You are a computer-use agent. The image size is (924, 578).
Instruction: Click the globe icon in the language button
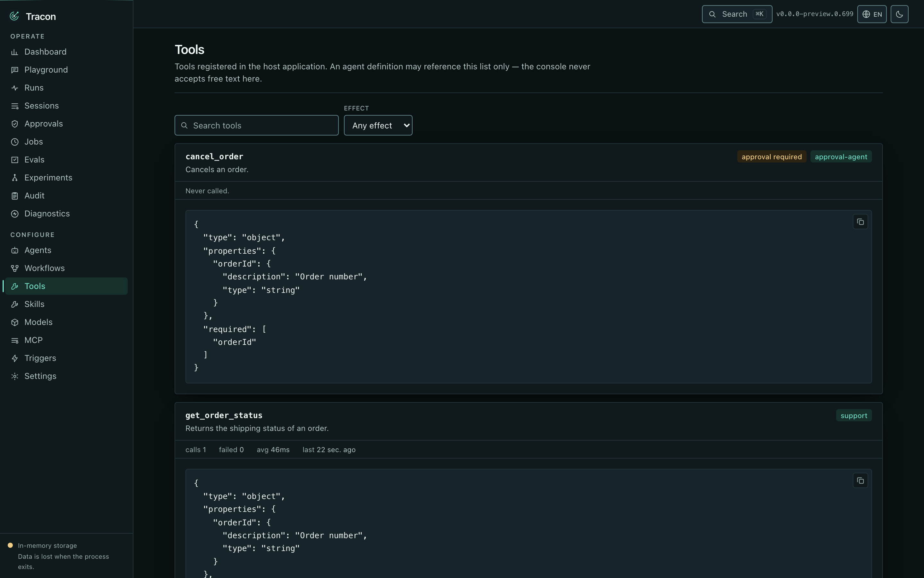point(866,14)
